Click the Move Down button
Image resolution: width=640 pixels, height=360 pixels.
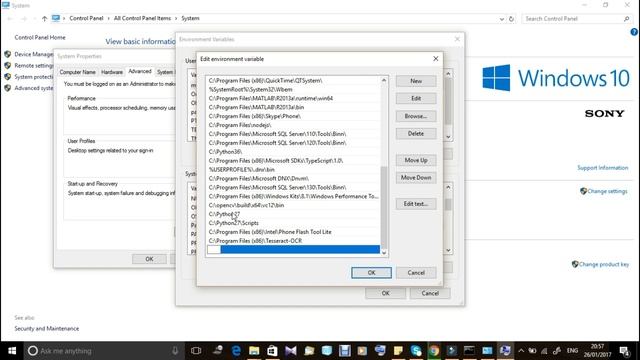click(x=416, y=178)
